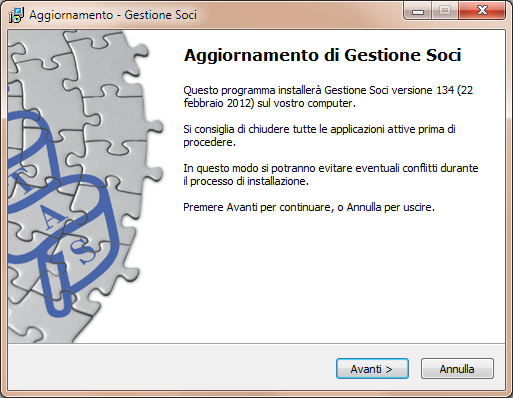Select the 'Aggiornamento - Gestione Soci' title bar text

(113, 15)
